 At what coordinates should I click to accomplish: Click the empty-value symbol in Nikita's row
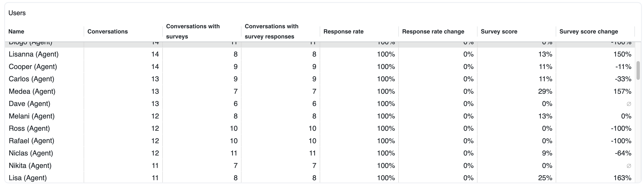(629, 166)
